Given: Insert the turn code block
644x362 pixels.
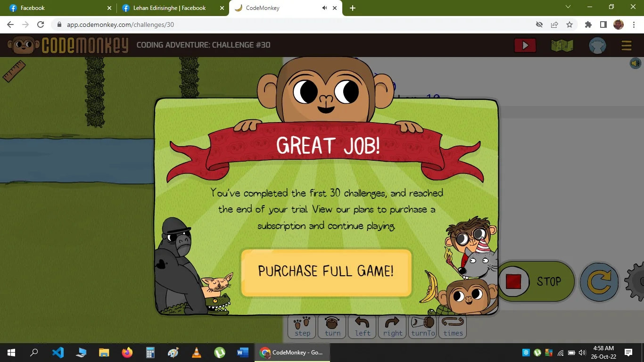Looking at the screenshot, I should [x=332, y=327].
